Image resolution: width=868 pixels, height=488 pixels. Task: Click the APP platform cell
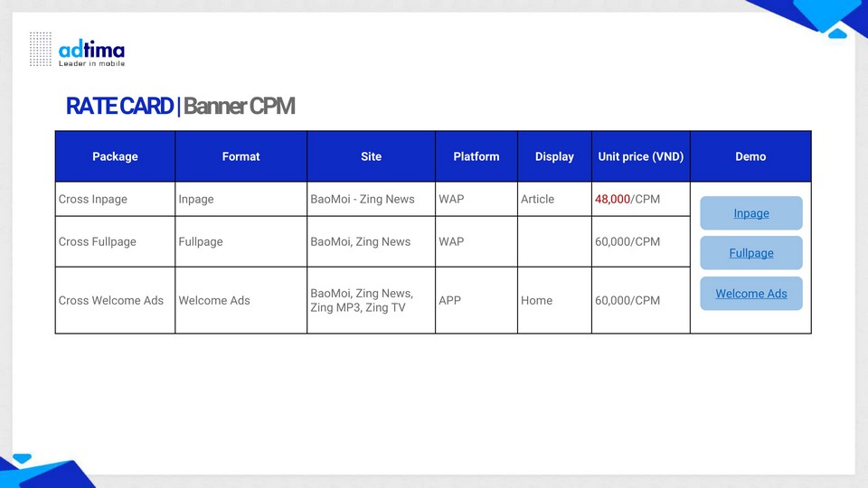[x=449, y=300]
